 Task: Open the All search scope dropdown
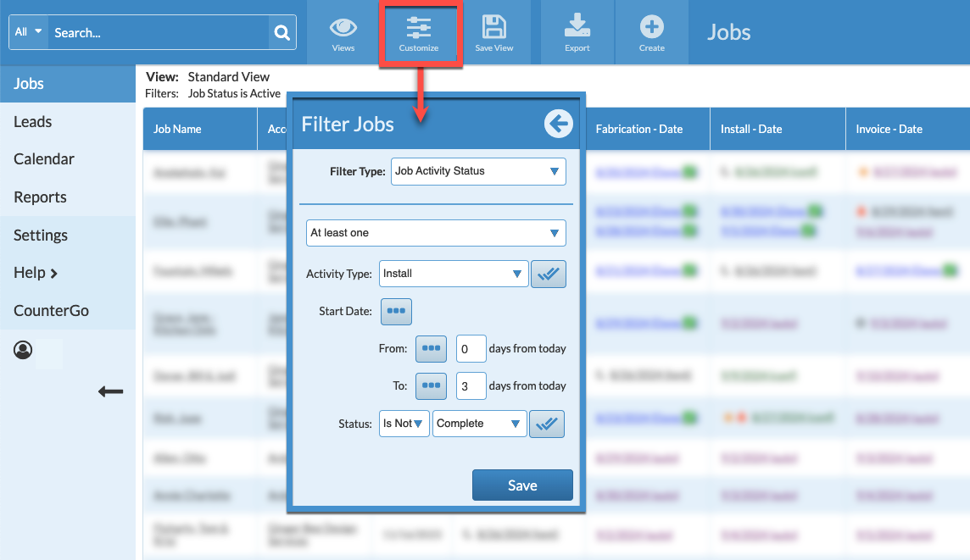tap(29, 32)
